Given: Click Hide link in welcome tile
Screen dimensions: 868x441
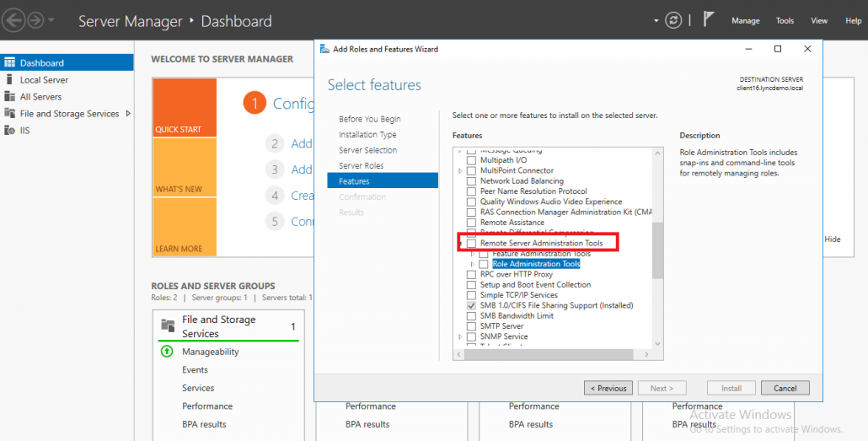Looking at the screenshot, I should 832,239.
